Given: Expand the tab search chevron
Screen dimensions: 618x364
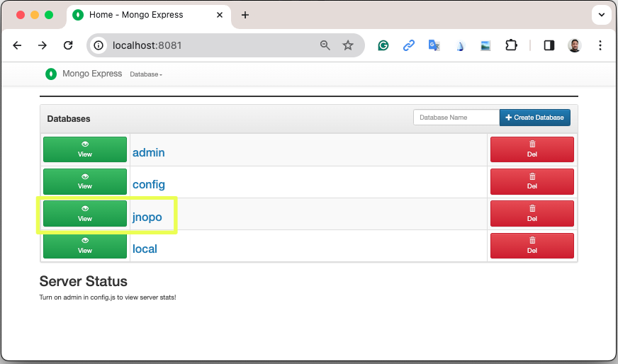Looking at the screenshot, I should (x=602, y=15).
